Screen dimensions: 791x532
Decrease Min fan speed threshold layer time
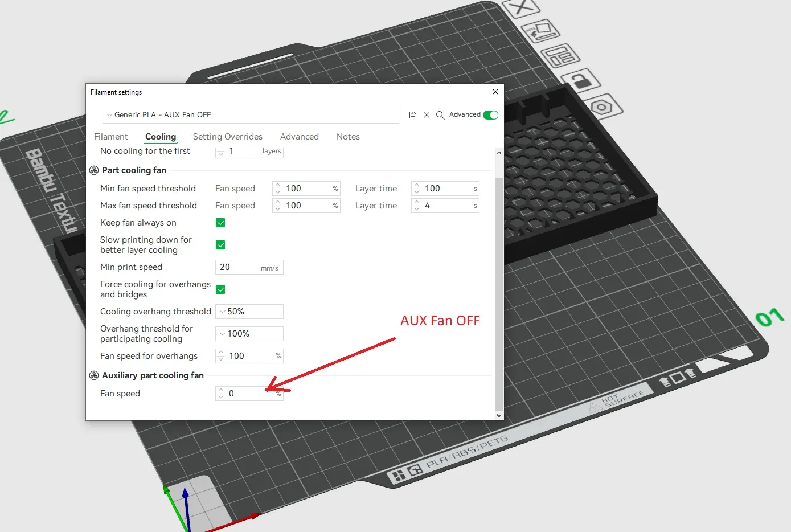pos(417,192)
